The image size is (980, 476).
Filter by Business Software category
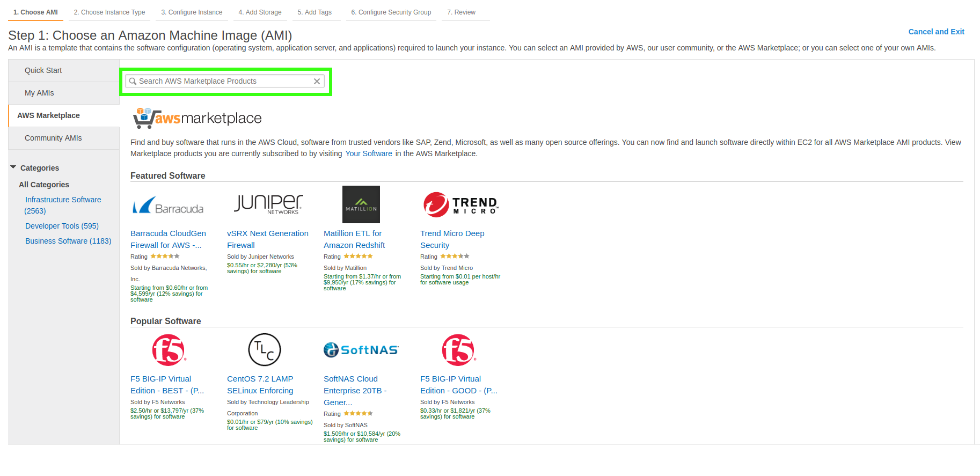68,241
